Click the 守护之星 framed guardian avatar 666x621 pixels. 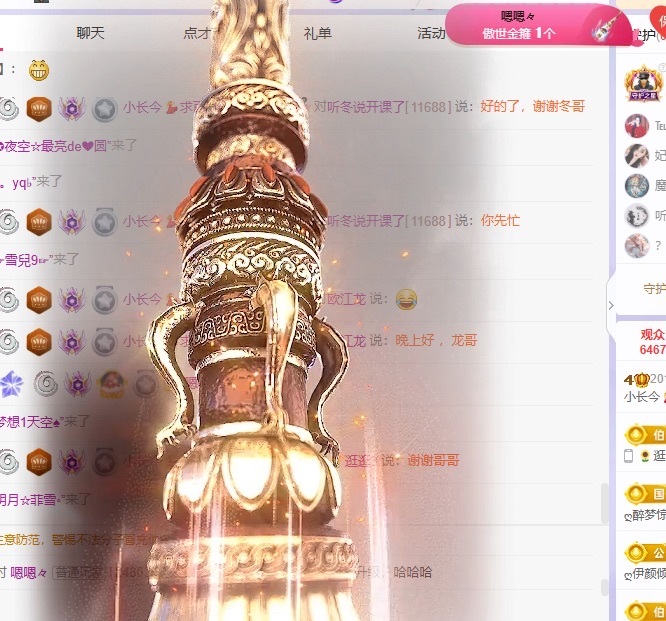pos(644,84)
